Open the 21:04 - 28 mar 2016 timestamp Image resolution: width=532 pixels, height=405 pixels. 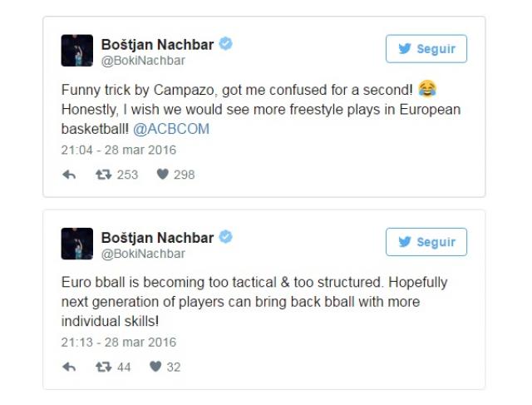[x=119, y=151]
